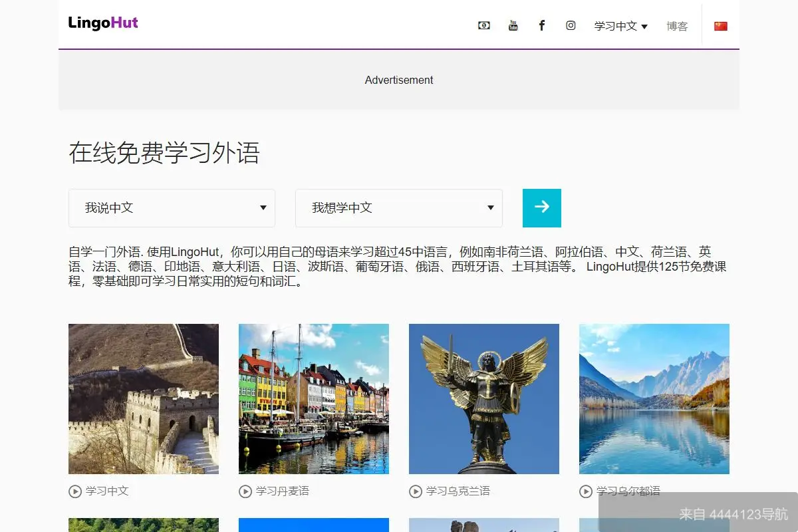
Task: Open the 博客 menu entry
Action: [x=678, y=26]
